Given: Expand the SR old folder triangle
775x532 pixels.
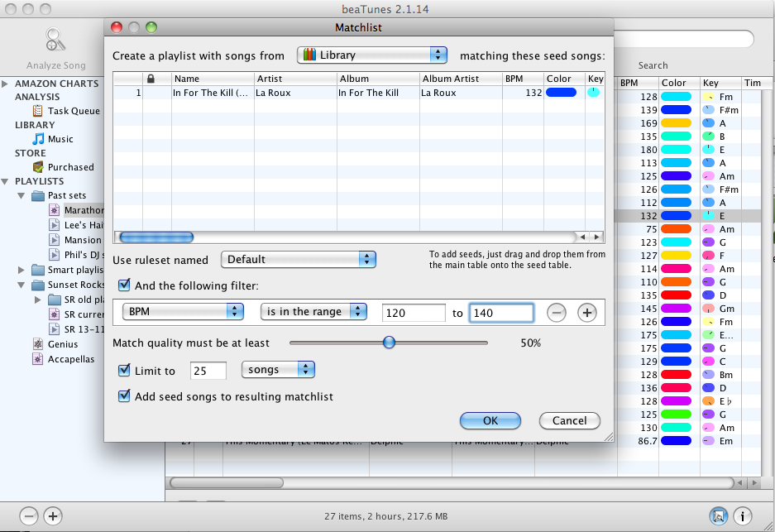Looking at the screenshot, I should pos(37,300).
